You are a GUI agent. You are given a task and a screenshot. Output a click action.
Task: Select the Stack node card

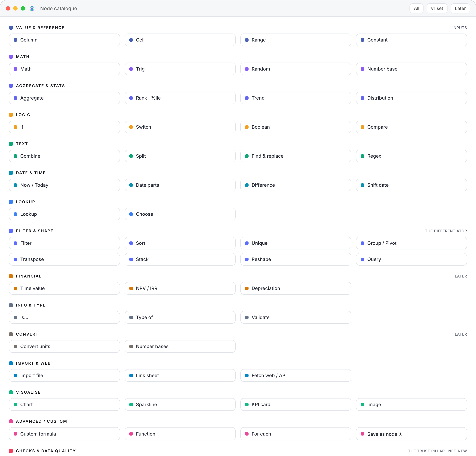(x=180, y=259)
